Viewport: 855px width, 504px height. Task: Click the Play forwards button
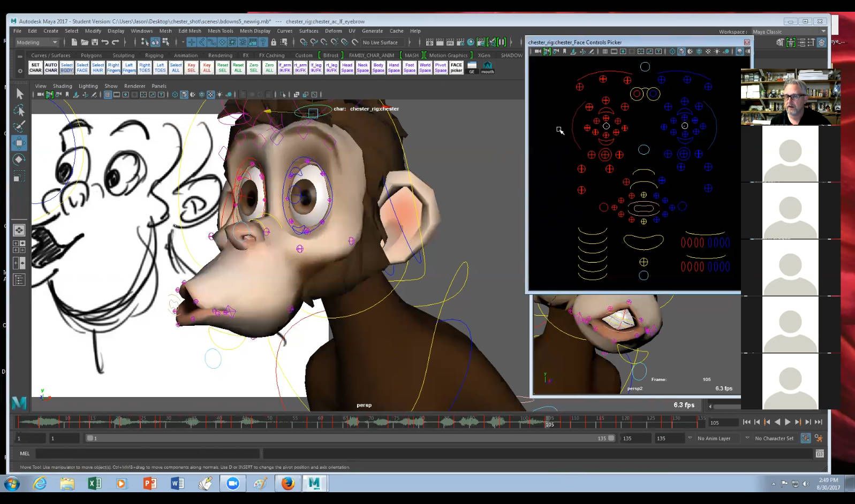tap(788, 422)
